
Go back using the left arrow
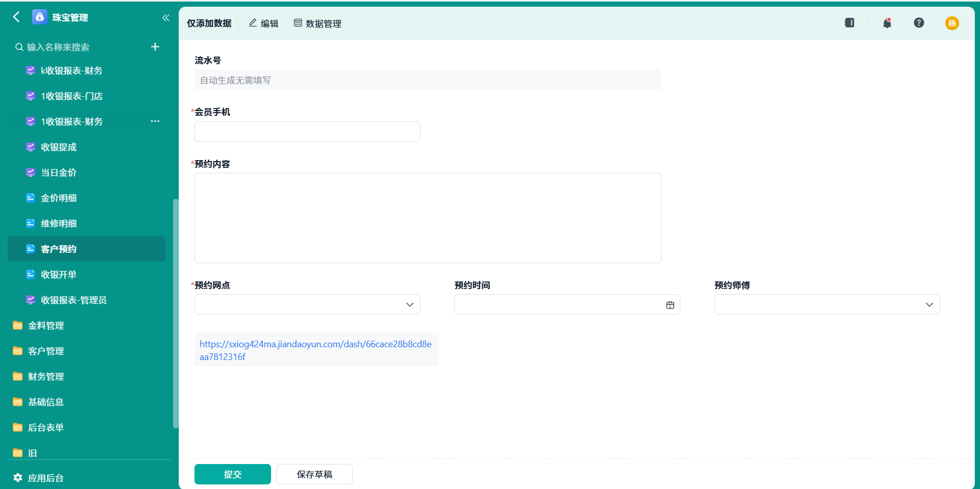[x=16, y=17]
